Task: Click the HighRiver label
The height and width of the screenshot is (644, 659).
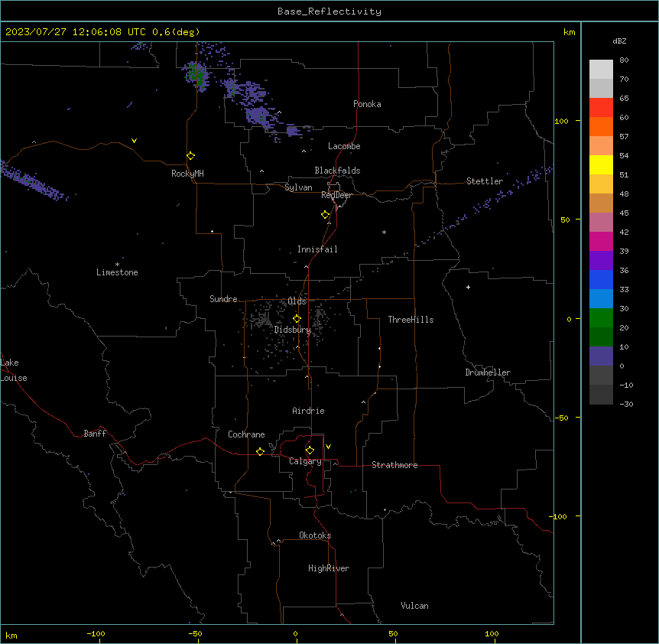Action: (329, 568)
